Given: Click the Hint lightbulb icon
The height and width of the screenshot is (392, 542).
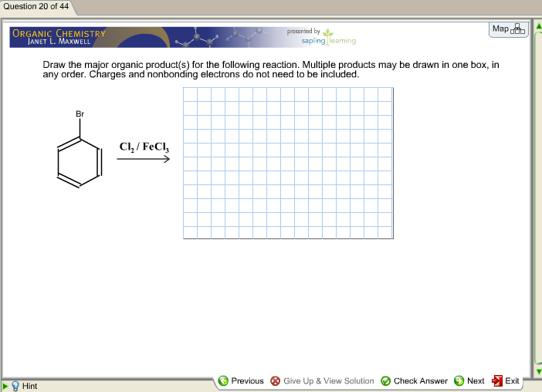Looking at the screenshot, I should 15,386.
